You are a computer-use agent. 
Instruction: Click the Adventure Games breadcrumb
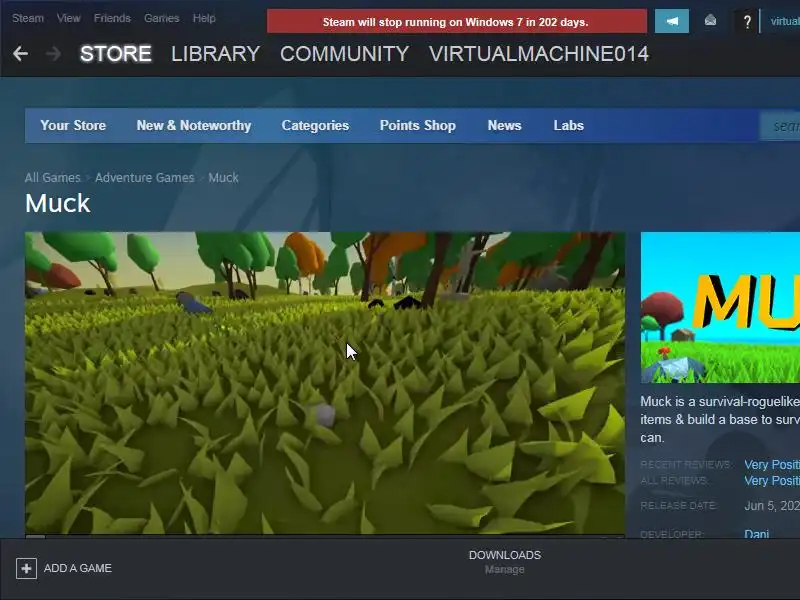pyautogui.click(x=144, y=178)
